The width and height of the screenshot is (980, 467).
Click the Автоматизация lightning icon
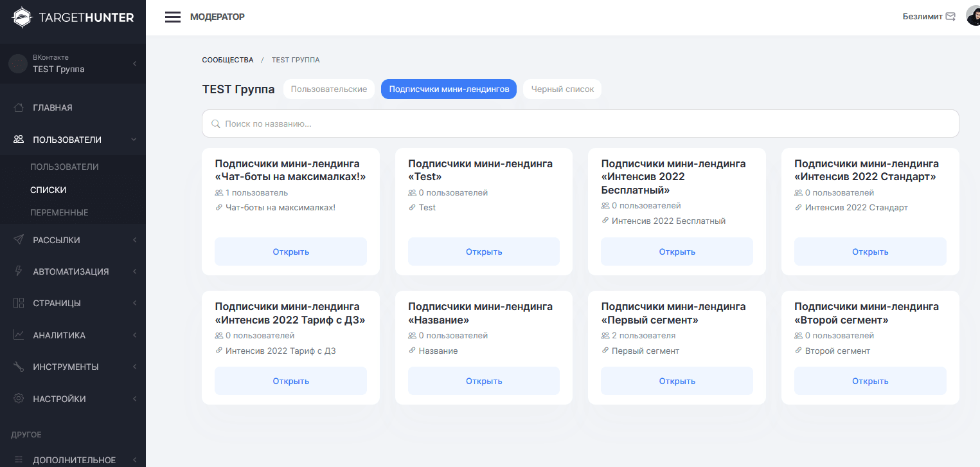pos(19,271)
